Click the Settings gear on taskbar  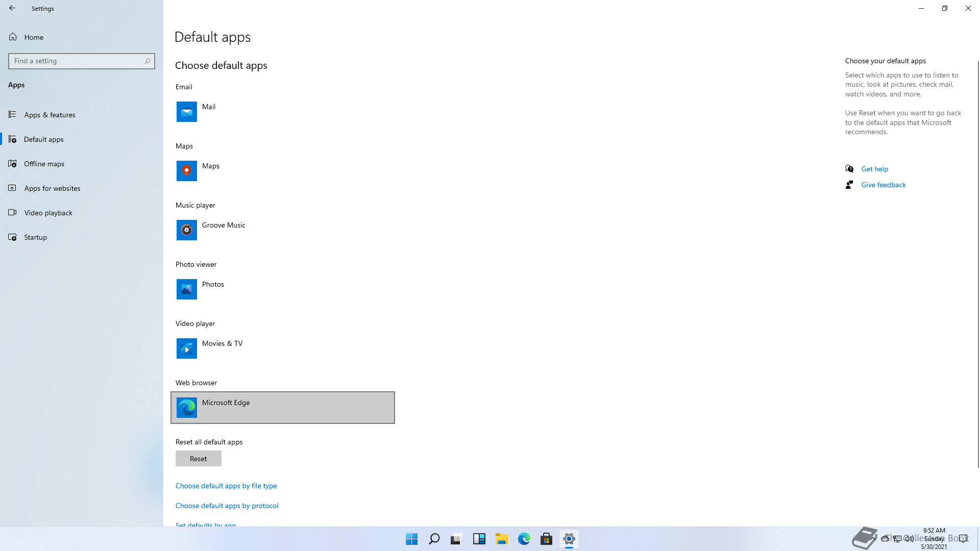pos(569,539)
